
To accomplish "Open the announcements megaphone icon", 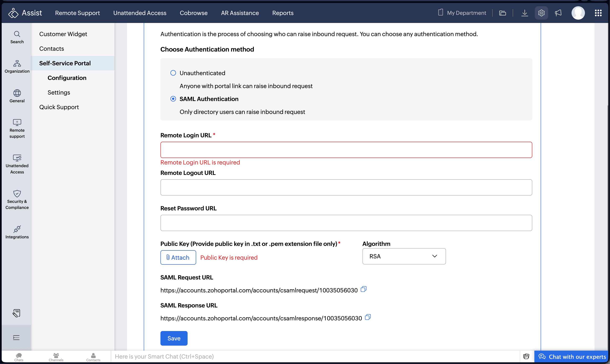I will coord(558,13).
